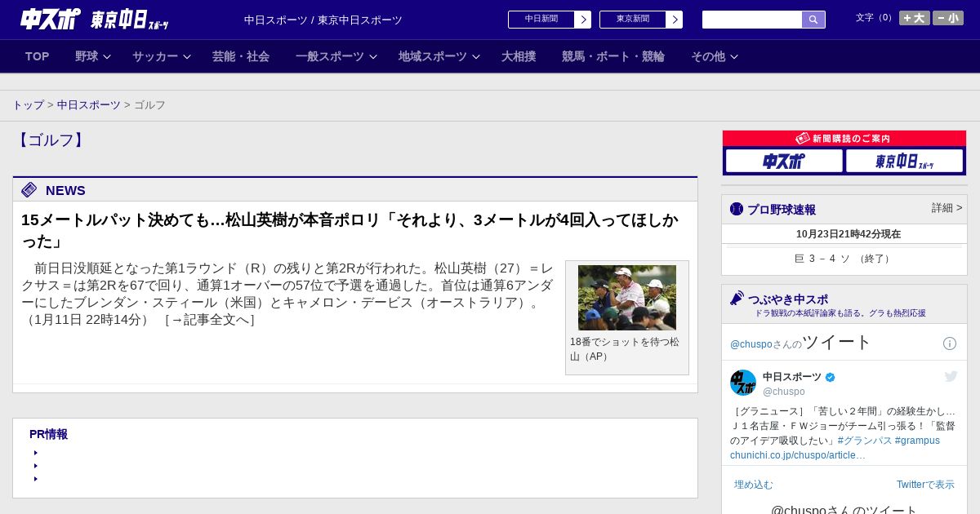Click the @chuspo link in the tweets header

[751, 344]
